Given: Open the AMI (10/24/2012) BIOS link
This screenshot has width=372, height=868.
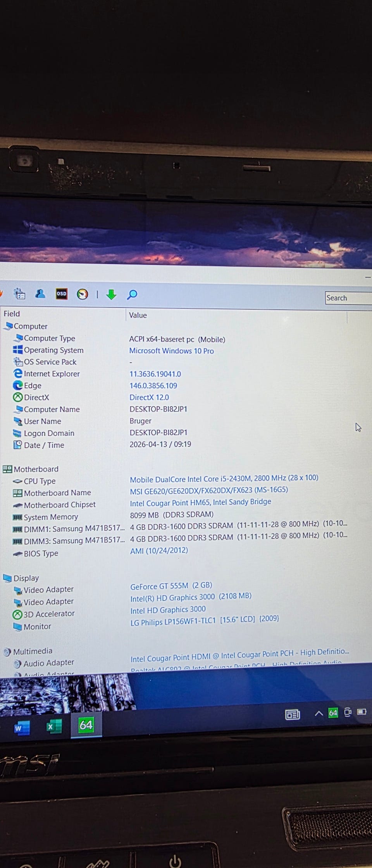Looking at the screenshot, I should (159, 551).
